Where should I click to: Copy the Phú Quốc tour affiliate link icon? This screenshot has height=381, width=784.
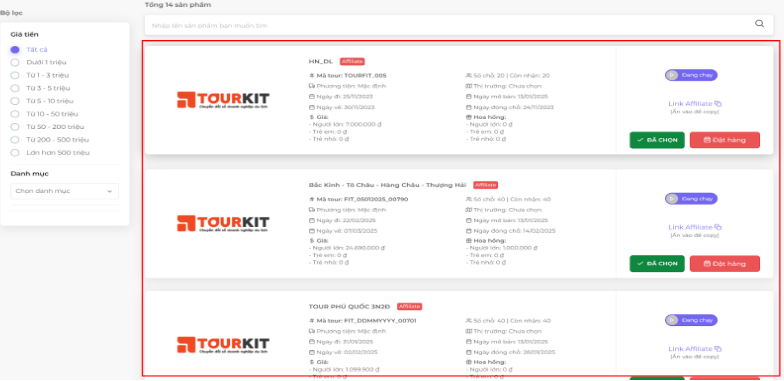point(718,348)
